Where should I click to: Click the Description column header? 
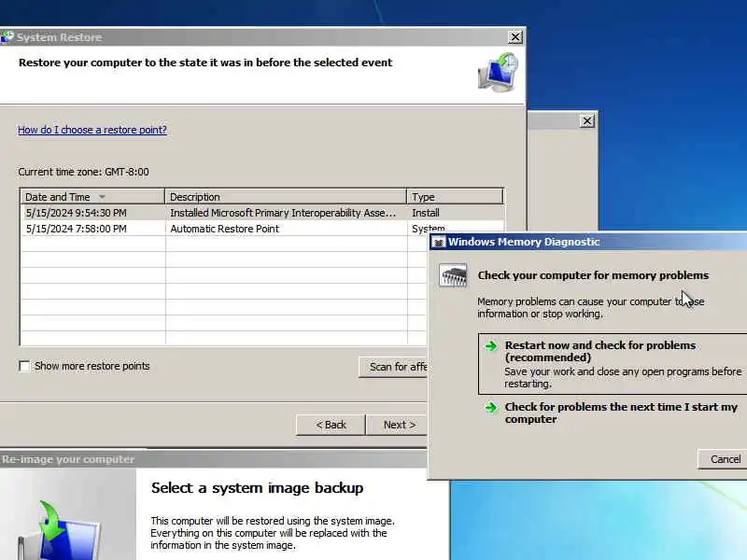pos(286,197)
